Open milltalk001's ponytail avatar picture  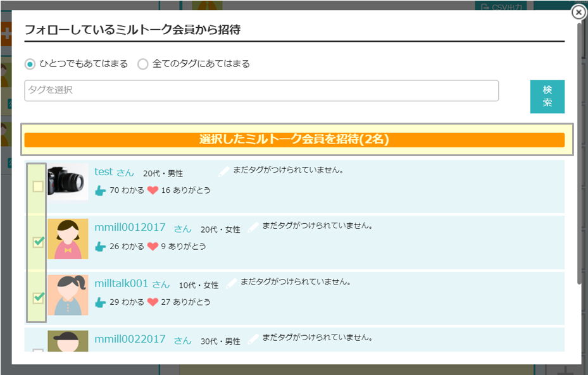[68, 295]
